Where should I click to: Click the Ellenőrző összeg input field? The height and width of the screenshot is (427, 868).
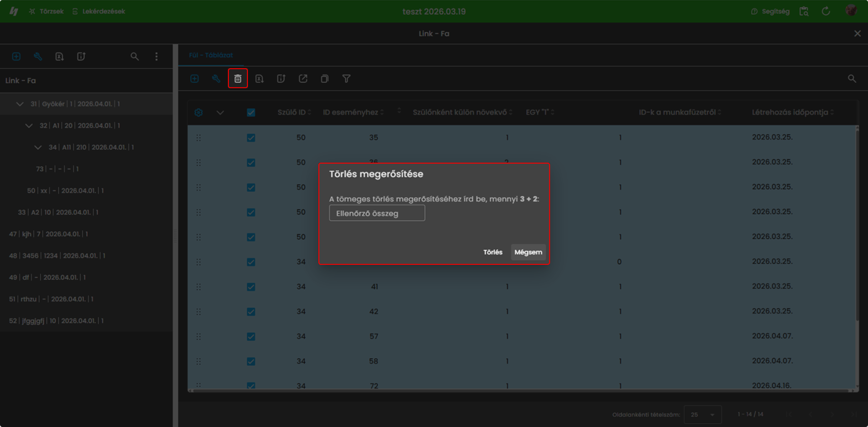pyautogui.click(x=377, y=213)
